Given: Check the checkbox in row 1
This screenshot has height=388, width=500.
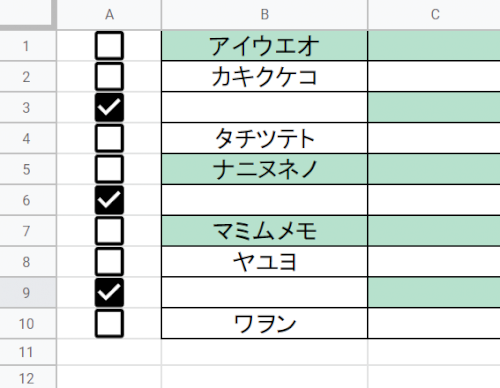Looking at the screenshot, I should [109, 46].
